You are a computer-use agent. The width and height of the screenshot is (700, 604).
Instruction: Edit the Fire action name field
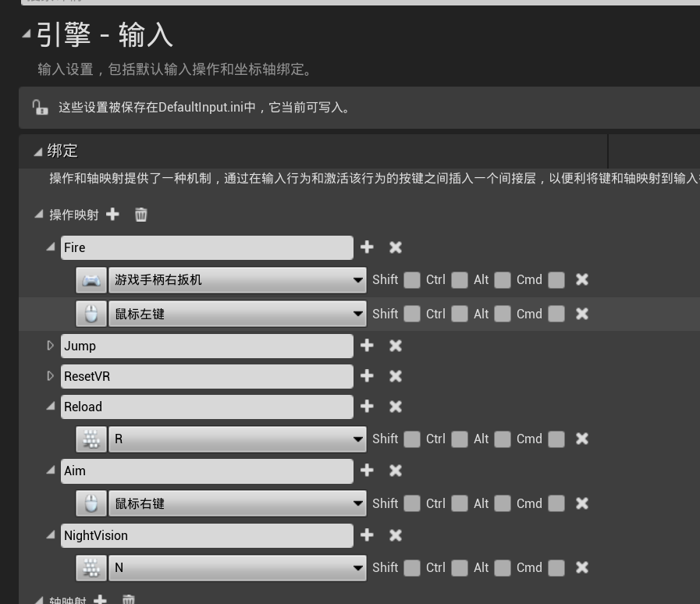207,247
